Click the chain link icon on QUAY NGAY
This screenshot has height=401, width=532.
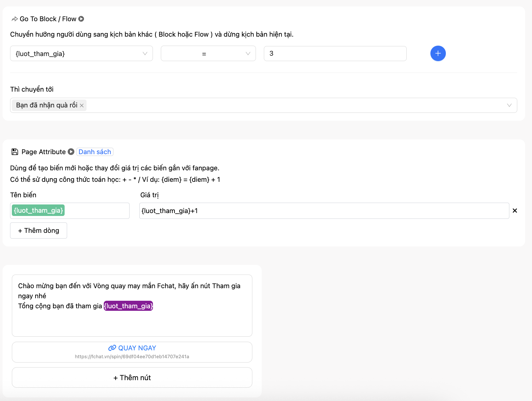(112, 348)
